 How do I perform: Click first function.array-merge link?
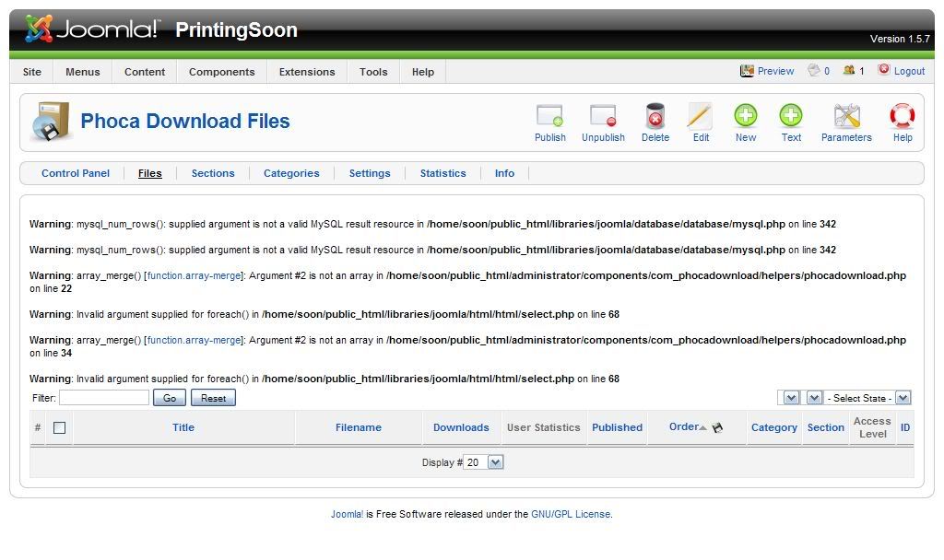[194, 275]
